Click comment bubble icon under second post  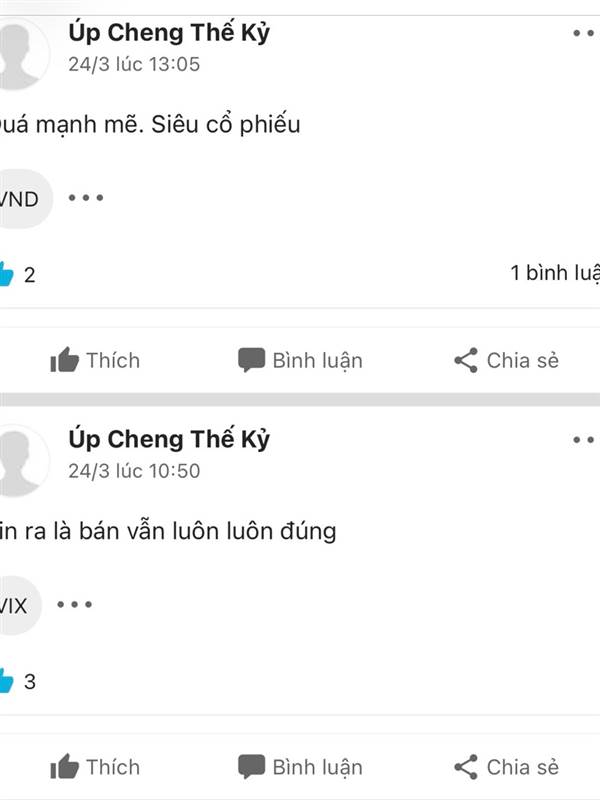click(251, 767)
